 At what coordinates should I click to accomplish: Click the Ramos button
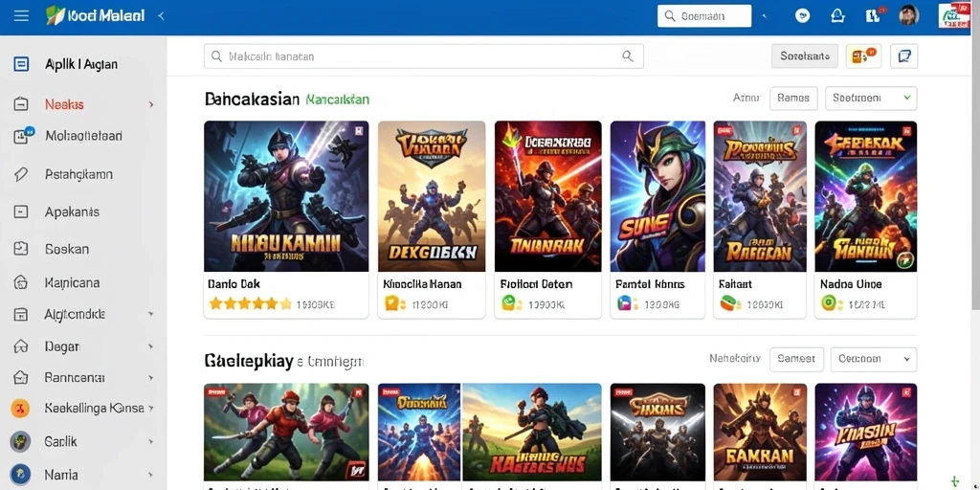pyautogui.click(x=793, y=99)
